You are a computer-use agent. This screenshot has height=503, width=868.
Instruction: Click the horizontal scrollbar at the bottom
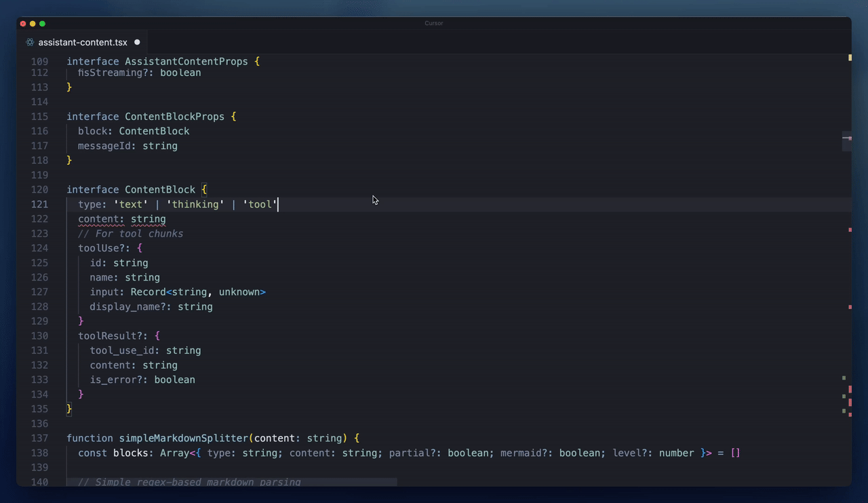pyautogui.click(x=231, y=483)
